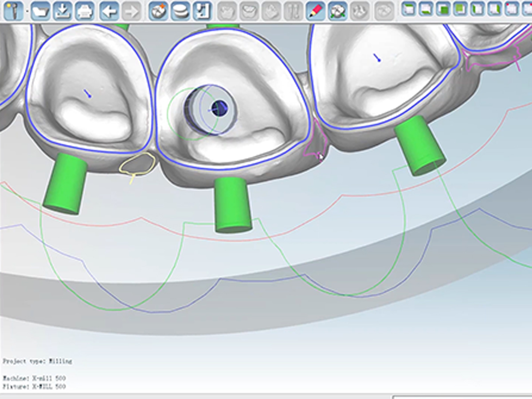The width and height of the screenshot is (532, 399).
Task: Switch to view cube with green bottom edge
Action: [426, 9]
